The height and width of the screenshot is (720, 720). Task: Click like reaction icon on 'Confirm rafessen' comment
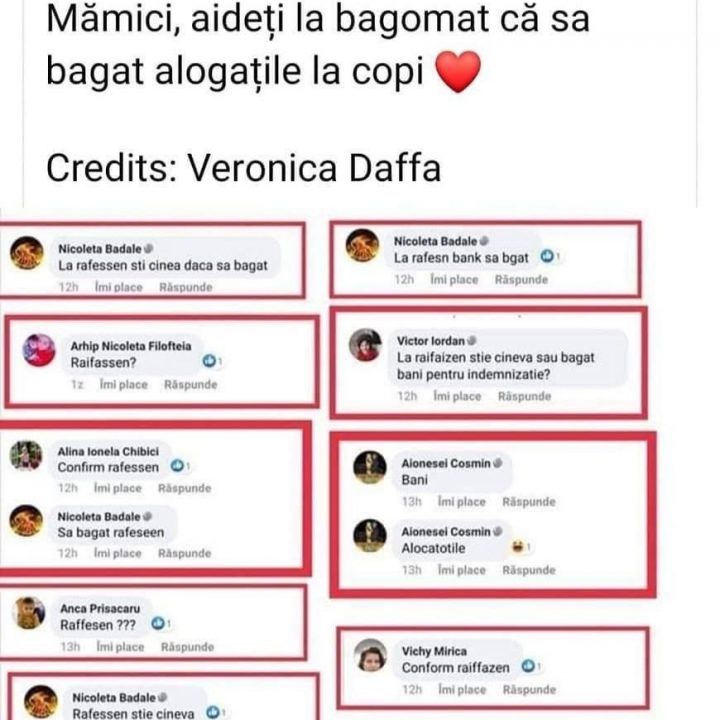[x=177, y=466]
